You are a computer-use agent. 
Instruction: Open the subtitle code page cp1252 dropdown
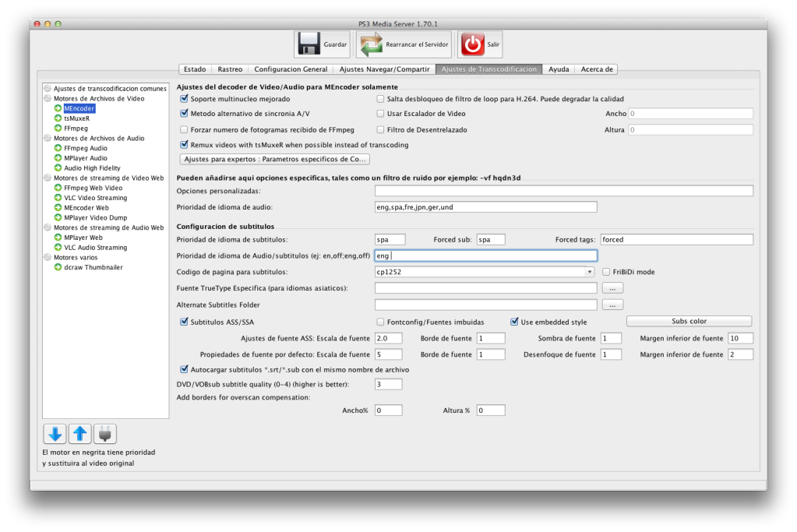point(589,272)
